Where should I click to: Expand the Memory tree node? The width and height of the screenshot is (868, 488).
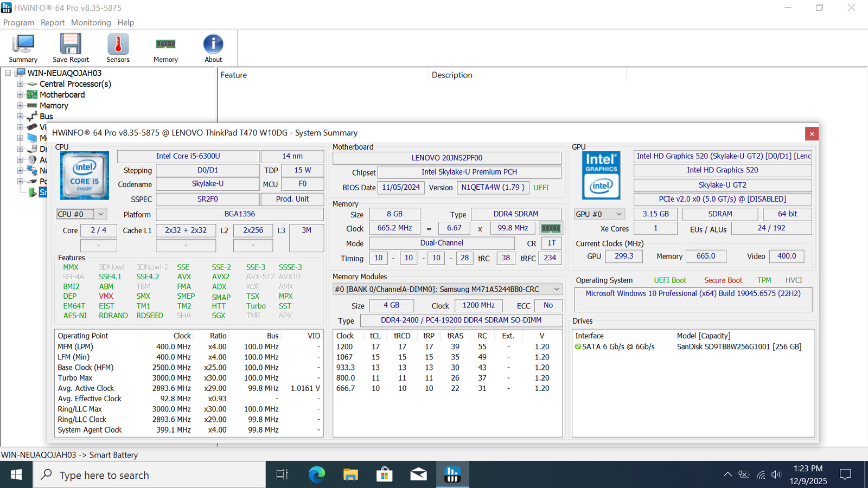(20, 106)
